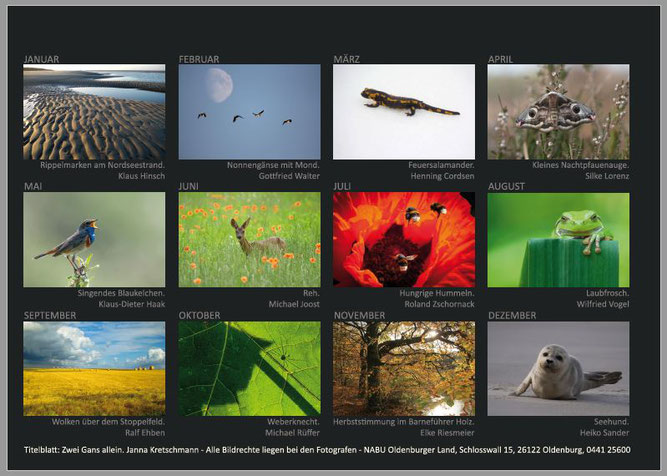Select caption 'Kleines Nachtpfauenauge.'
Screen dimensions: 667x476
581,165
